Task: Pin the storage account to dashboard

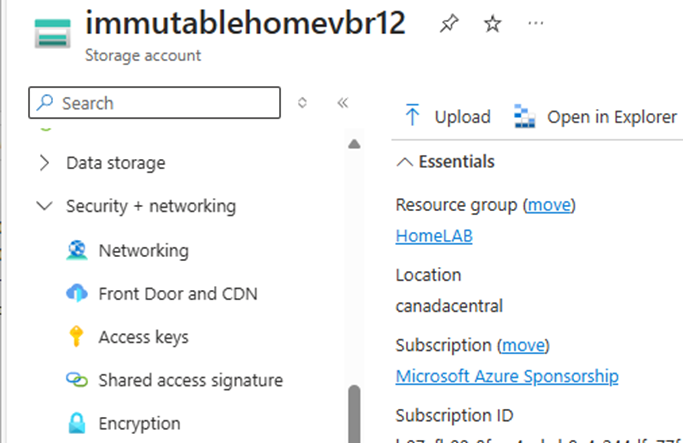Action: (449, 24)
